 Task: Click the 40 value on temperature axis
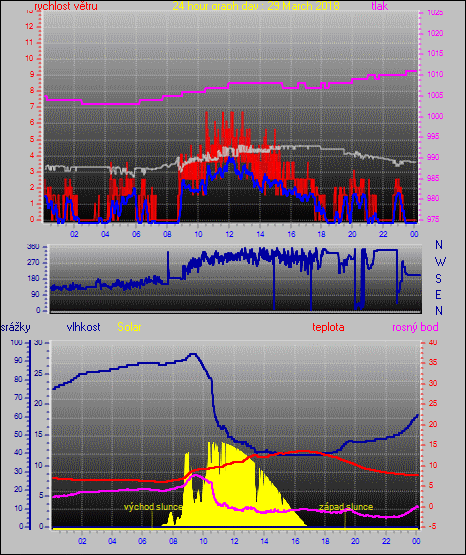[x=433, y=342]
